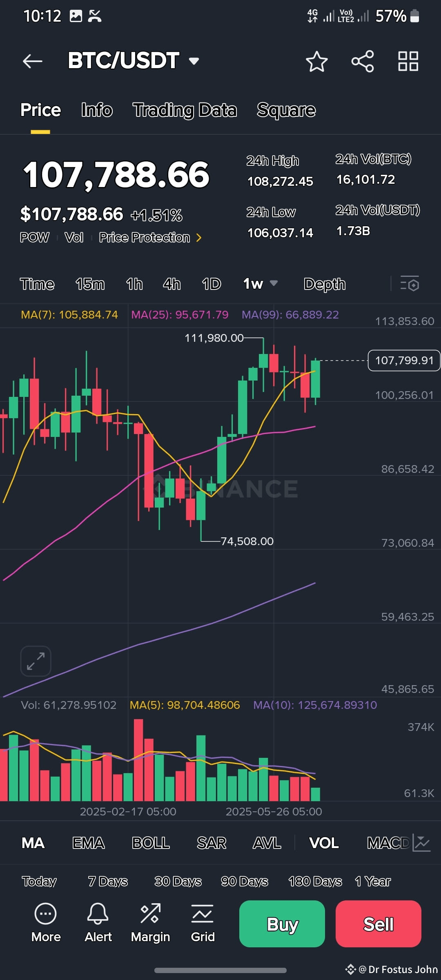Image resolution: width=441 pixels, height=980 pixels.
Task: Tap the volume MA(10): 125,674.89310 legend
Action: point(315,705)
